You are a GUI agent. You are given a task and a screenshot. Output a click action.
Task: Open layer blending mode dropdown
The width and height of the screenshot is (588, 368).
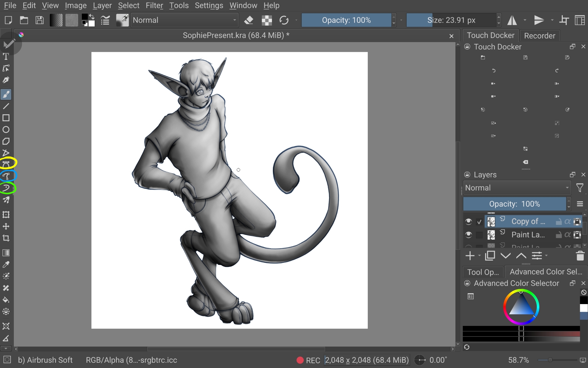[517, 188]
